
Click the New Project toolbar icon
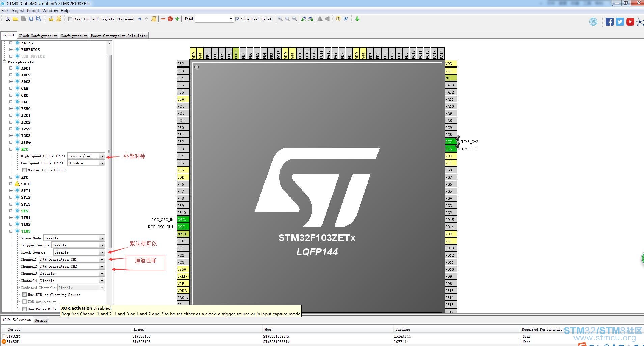click(x=8, y=19)
